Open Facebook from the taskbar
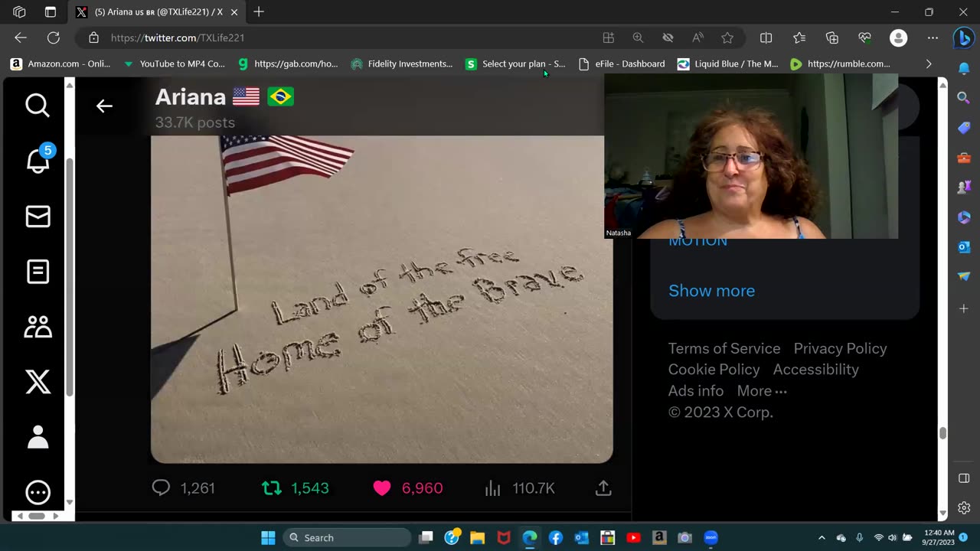 click(556, 537)
